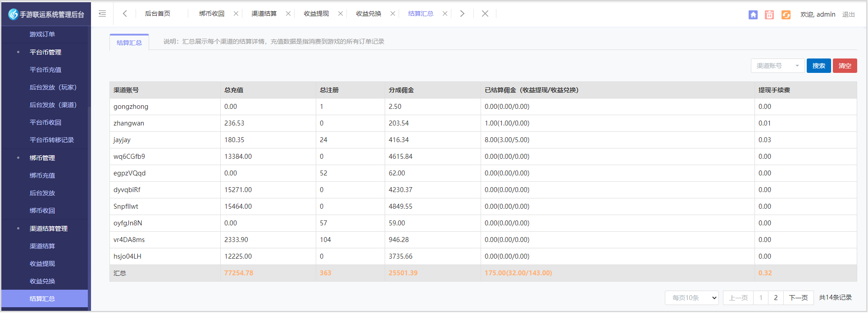868x314 pixels.
Task: Open 平台币收回 in the sidebar
Action: point(45,122)
